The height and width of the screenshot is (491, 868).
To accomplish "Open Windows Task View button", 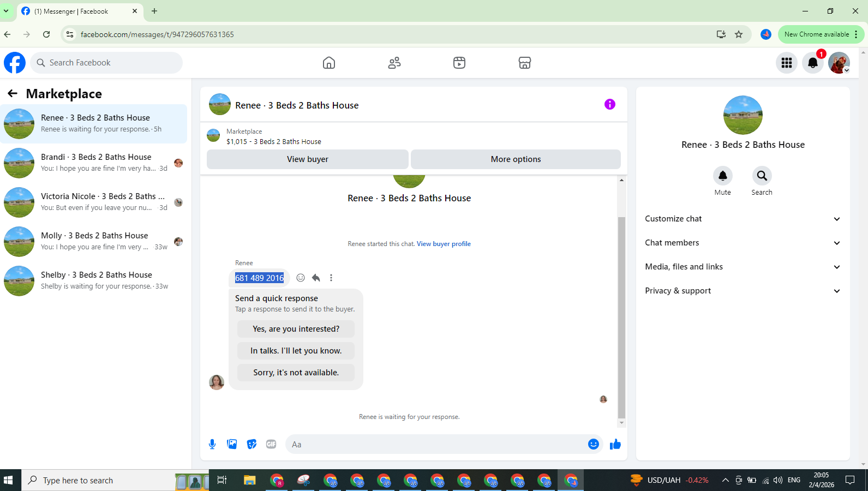I will 222,480.
